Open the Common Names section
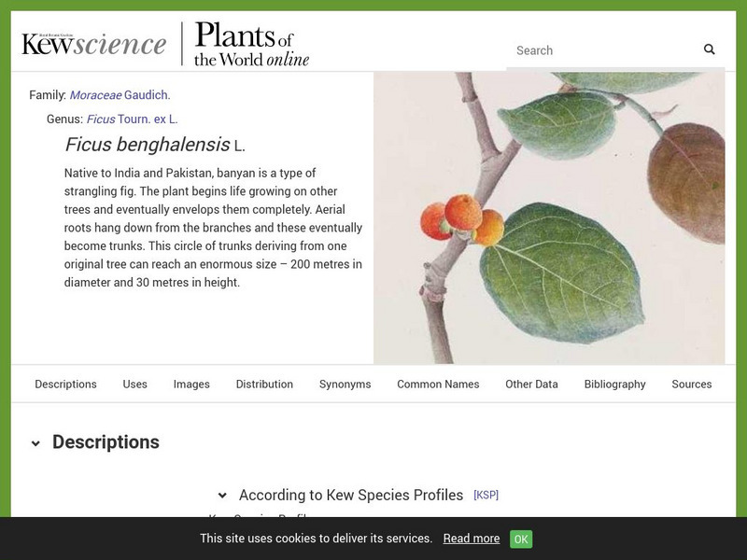 coord(438,384)
